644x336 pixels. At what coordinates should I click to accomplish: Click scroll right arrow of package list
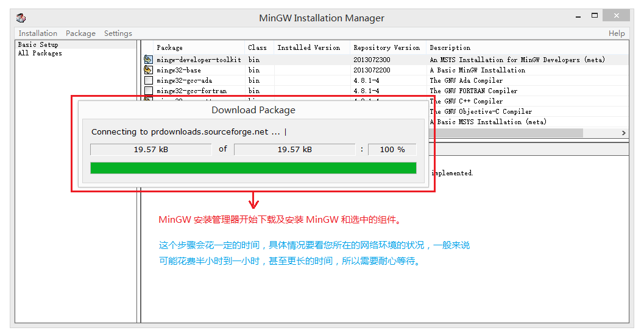tap(623, 133)
